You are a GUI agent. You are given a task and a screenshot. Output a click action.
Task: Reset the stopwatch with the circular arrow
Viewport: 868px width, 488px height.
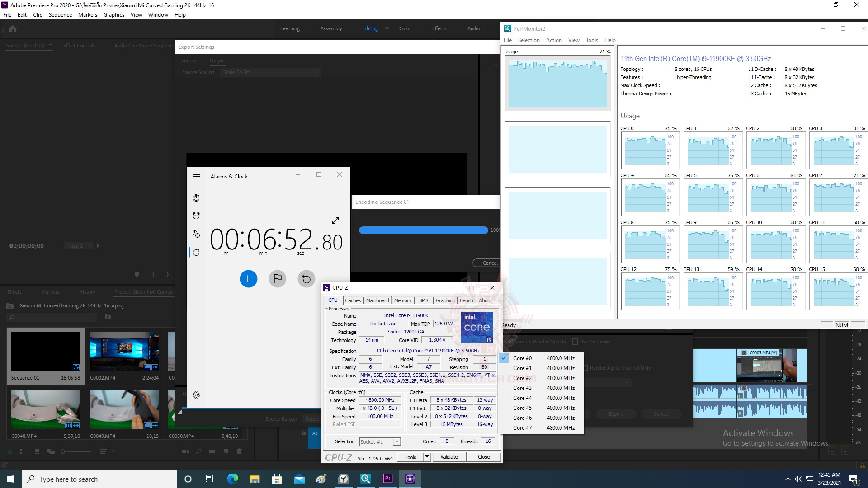[x=306, y=279]
